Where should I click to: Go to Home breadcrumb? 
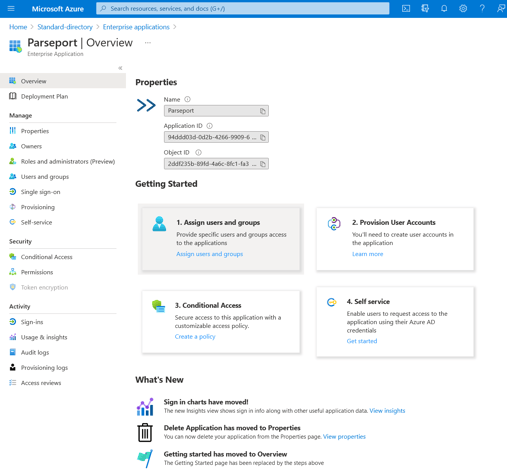pyautogui.click(x=18, y=27)
